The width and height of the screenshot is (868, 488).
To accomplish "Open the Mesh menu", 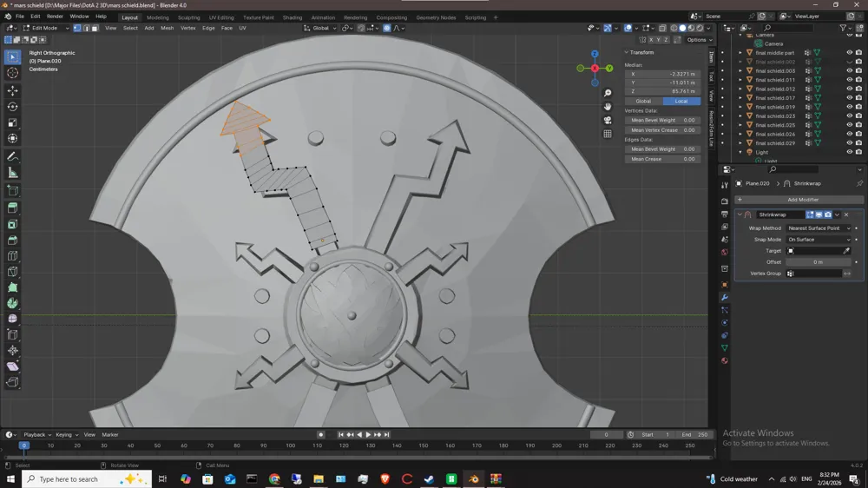I will [x=168, y=29].
